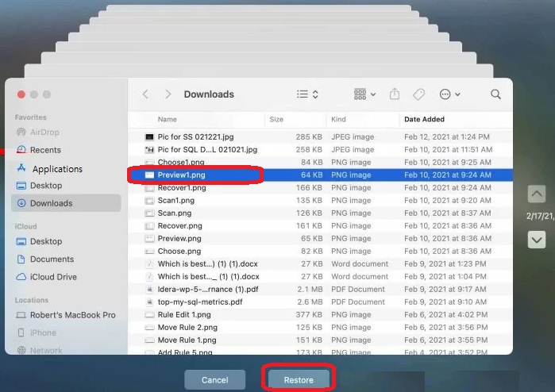Open Applications in the sidebar
555x392 pixels.
coord(56,169)
